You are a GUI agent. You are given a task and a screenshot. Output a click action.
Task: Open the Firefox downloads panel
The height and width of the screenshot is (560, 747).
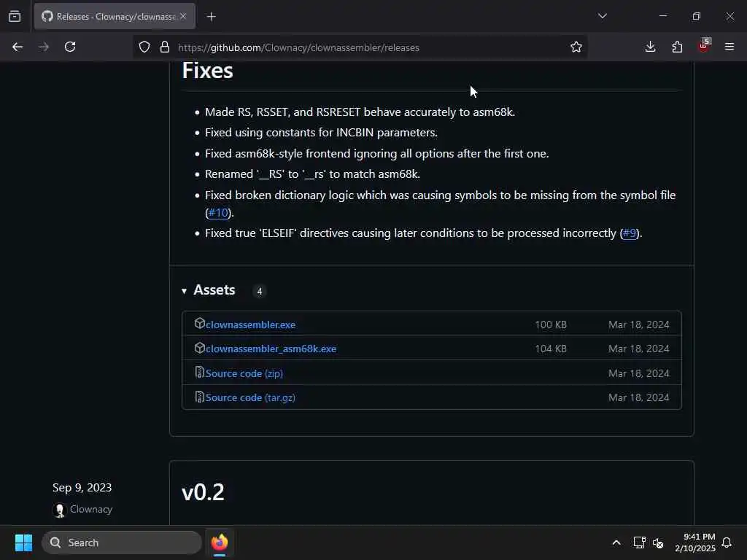click(650, 47)
